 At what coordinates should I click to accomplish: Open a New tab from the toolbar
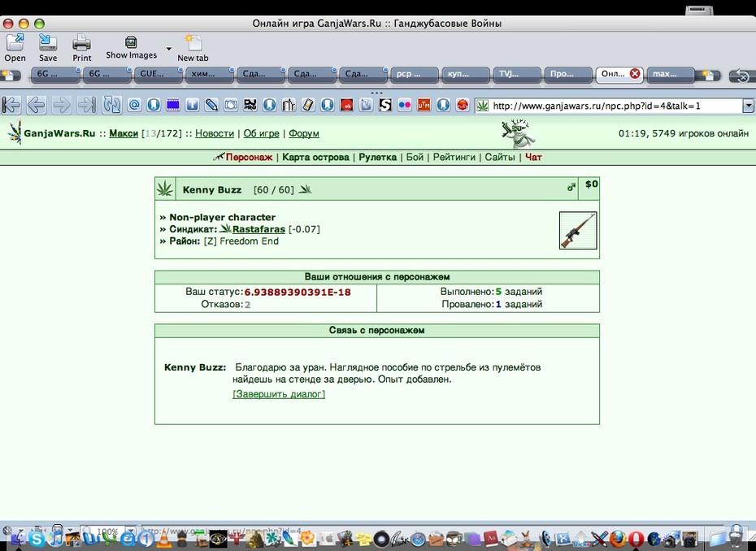193,48
